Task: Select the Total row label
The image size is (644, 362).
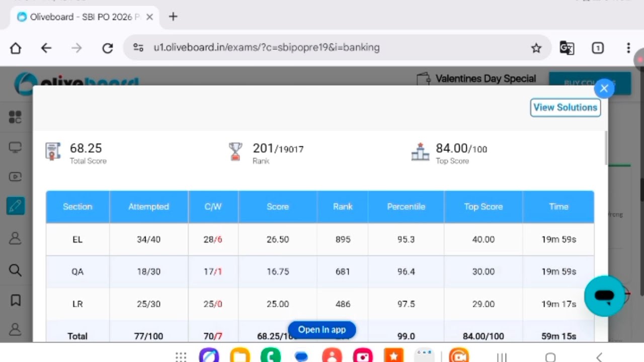Action: 77,336
